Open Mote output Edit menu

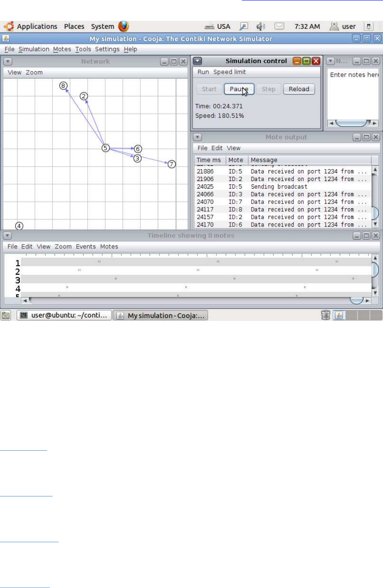(x=217, y=148)
